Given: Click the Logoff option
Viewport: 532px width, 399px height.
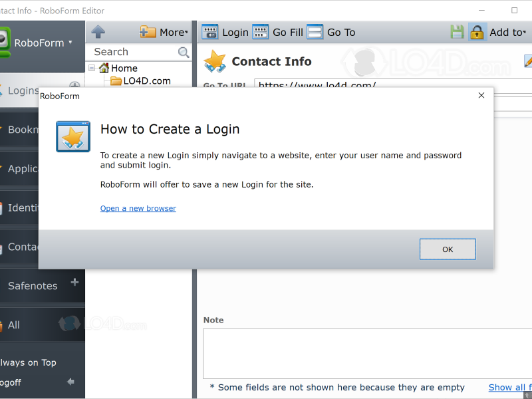Looking at the screenshot, I should pos(11,382).
